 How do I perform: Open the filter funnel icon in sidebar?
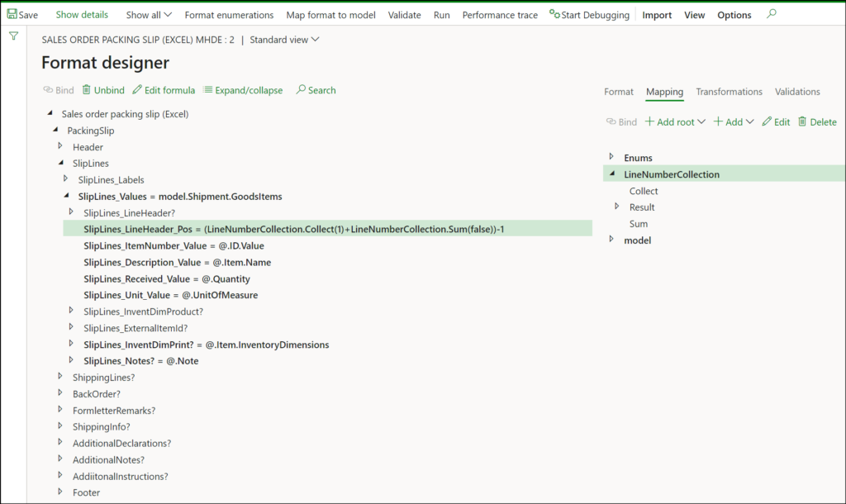pos(13,36)
